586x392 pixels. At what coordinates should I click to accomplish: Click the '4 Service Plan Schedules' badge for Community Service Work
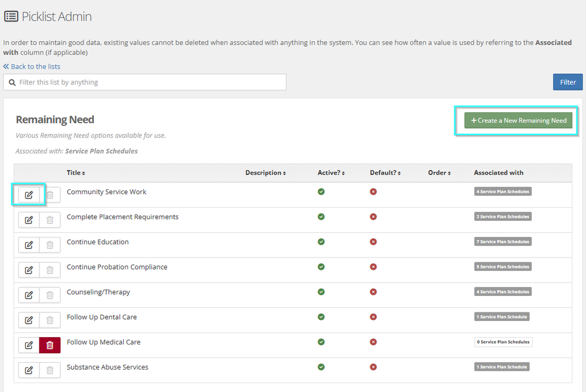502,192
